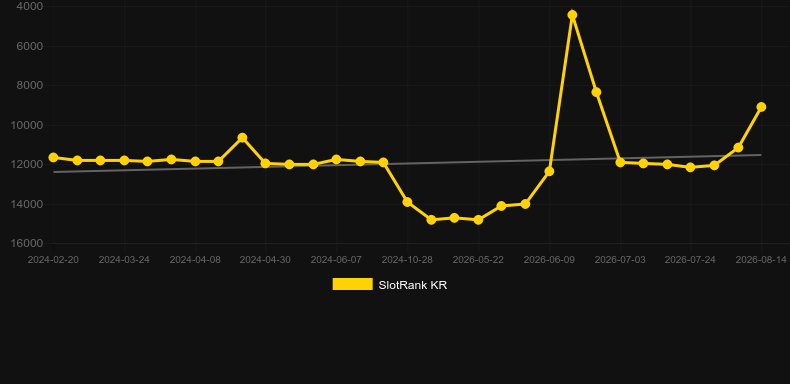Click the x-axis date 2024-10-28
The width and height of the screenshot is (790, 384).
point(407,260)
